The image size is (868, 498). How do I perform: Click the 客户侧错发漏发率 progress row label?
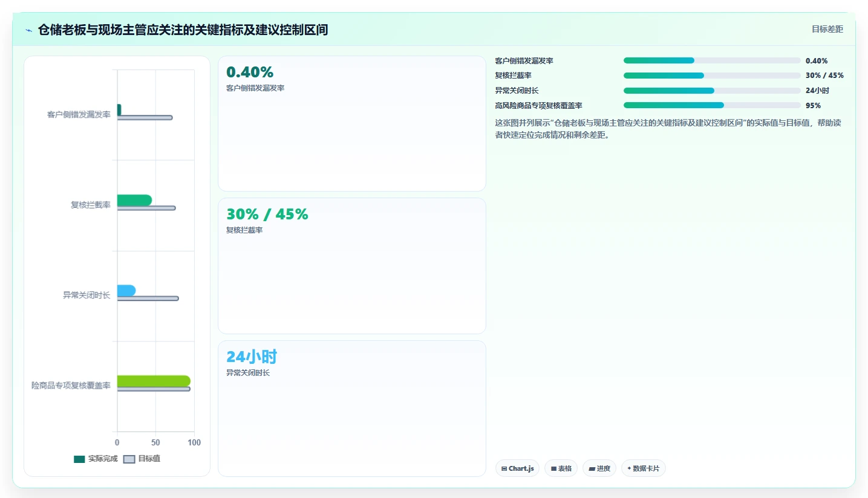pyautogui.click(x=524, y=60)
